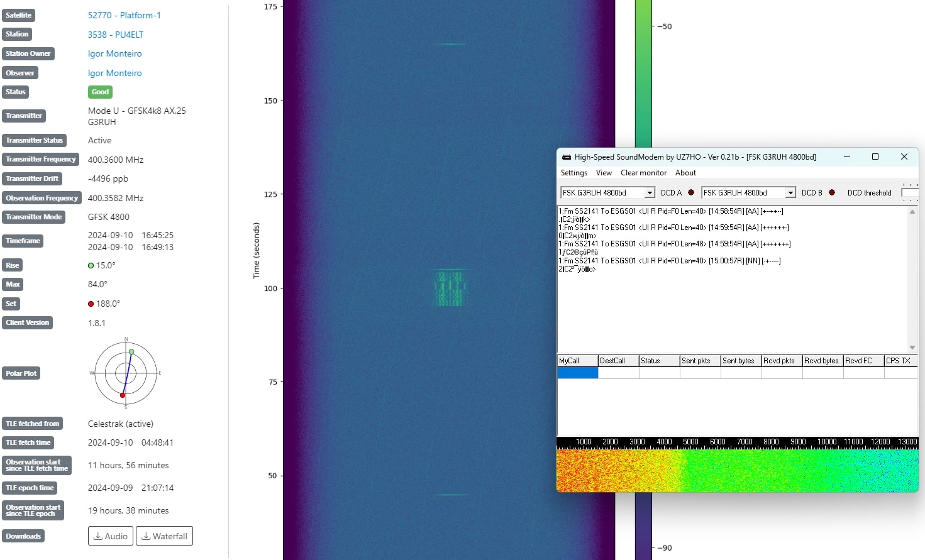Click the decoded frame line with Len=48

(675, 244)
